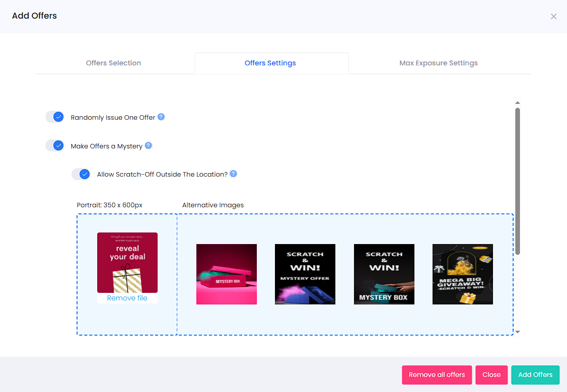Click the Alternative Images label
Viewport: 567px width, 392px height.
coord(213,205)
